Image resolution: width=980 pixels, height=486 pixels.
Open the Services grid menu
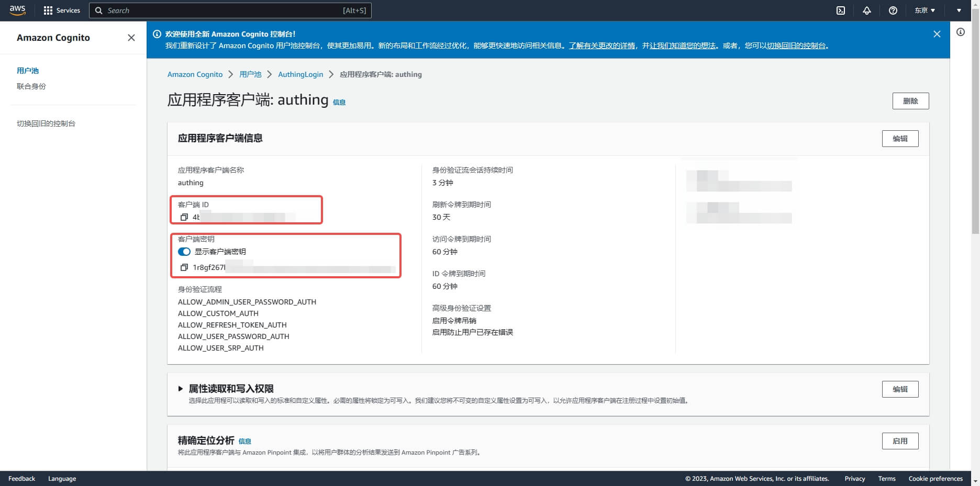click(x=61, y=10)
